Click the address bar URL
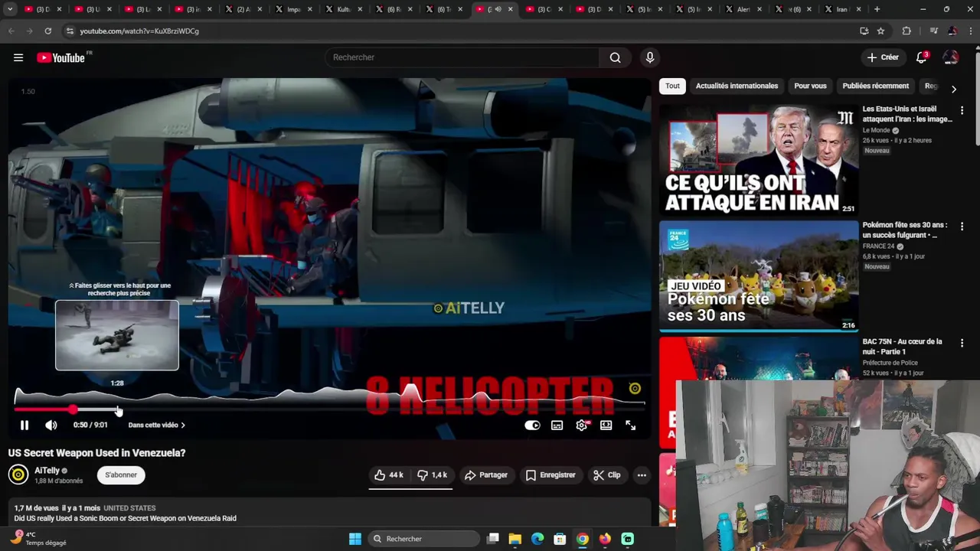The image size is (980, 551). tap(139, 31)
